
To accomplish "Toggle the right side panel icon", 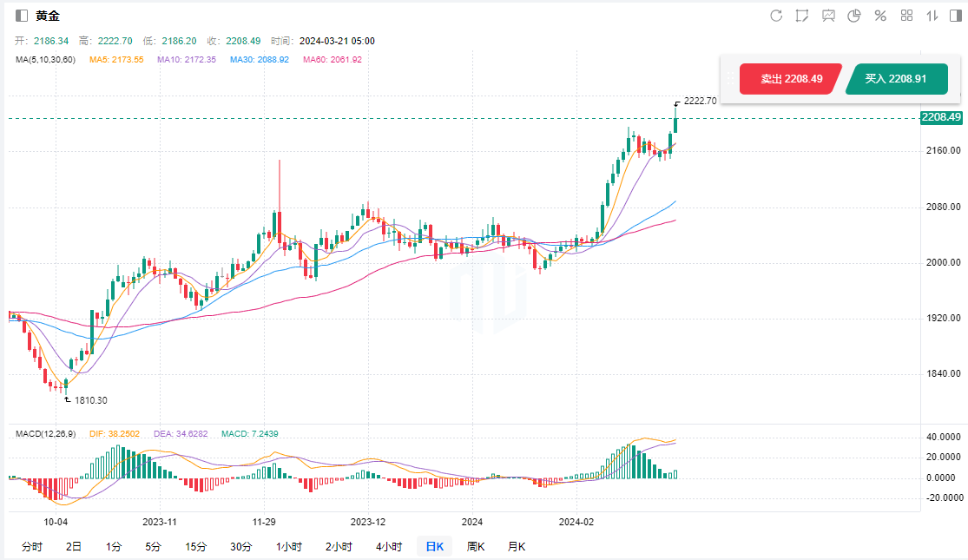I will coord(955,16).
